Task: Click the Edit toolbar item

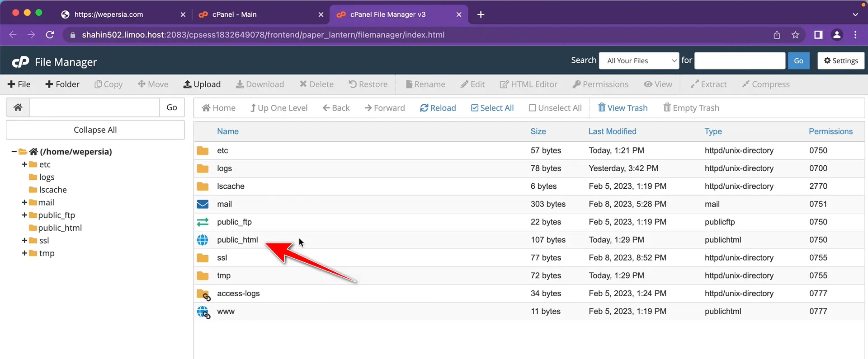Action: pos(472,84)
